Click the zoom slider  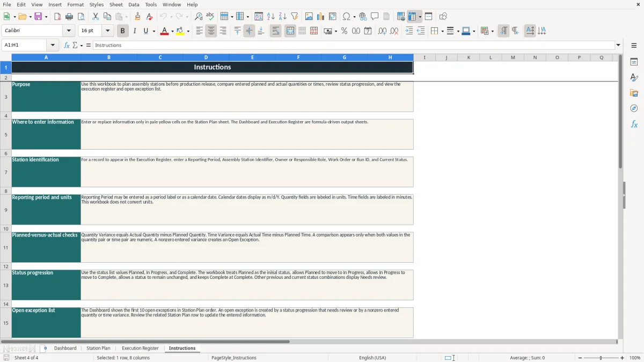click(x=601, y=358)
